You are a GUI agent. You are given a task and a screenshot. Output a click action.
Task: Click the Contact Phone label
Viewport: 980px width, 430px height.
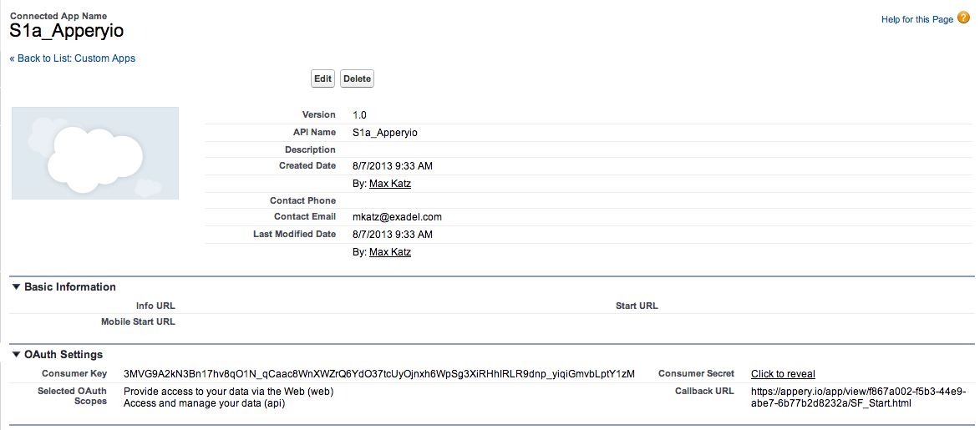pyautogui.click(x=302, y=200)
